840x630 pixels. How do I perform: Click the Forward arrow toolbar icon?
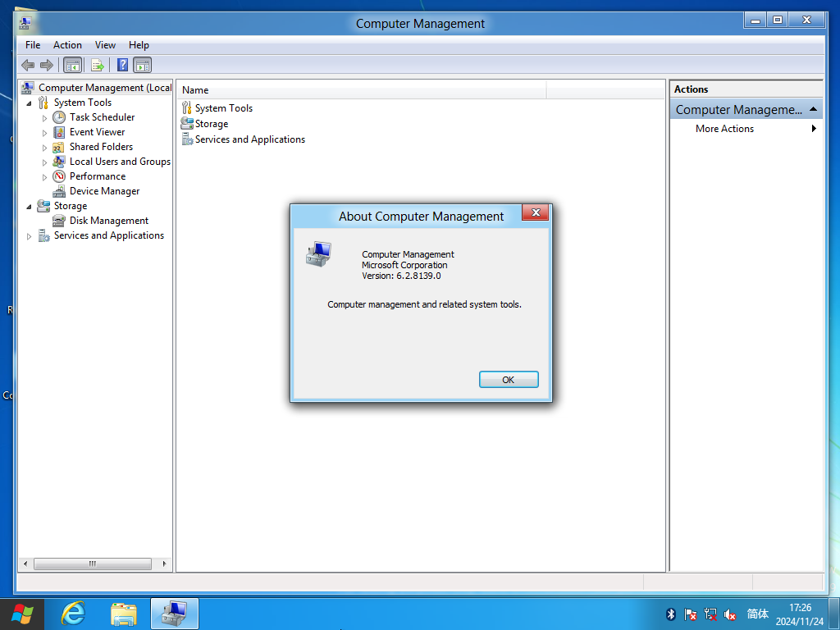(47, 66)
